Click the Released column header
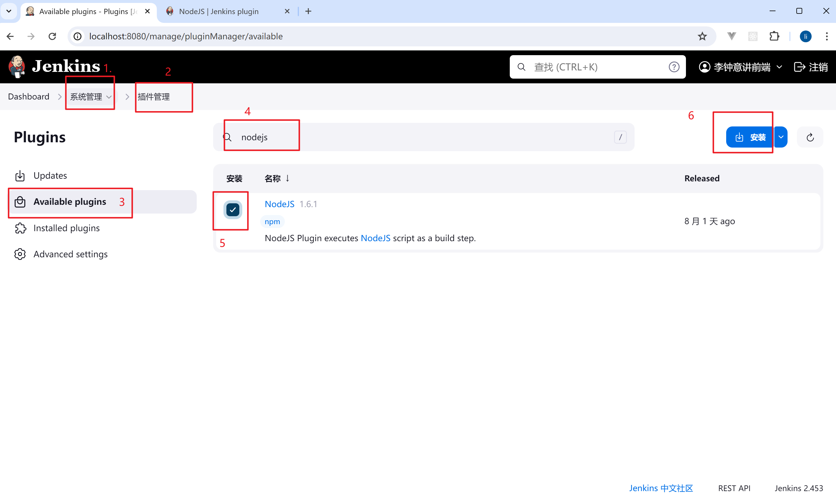Image resolution: width=836 pixels, height=504 pixels. pos(702,178)
